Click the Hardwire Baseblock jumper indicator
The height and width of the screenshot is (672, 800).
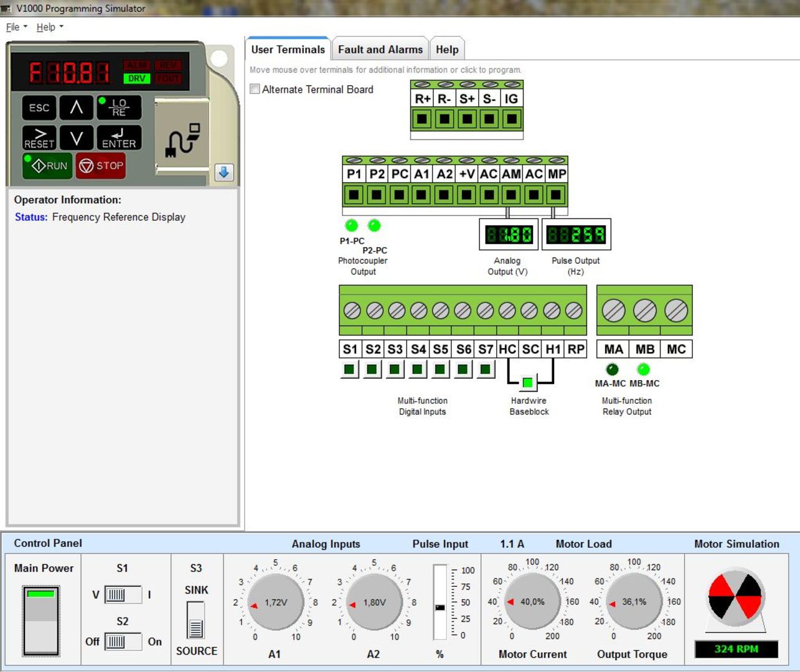[528, 383]
